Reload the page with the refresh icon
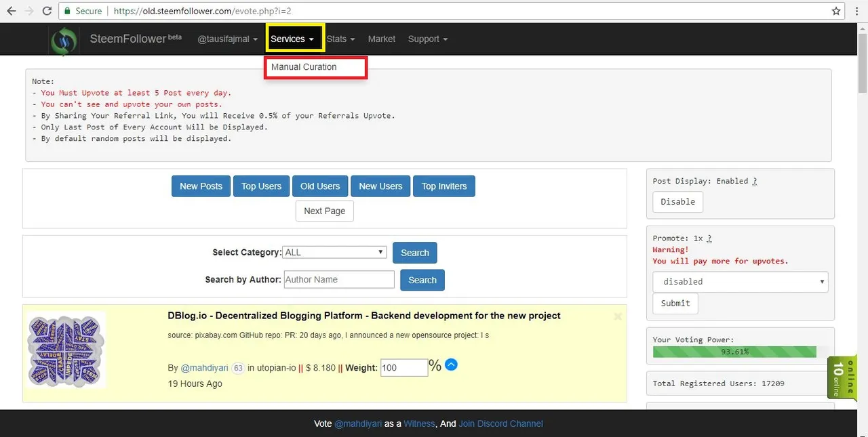Screen dimensions: 868x437 (47, 11)
